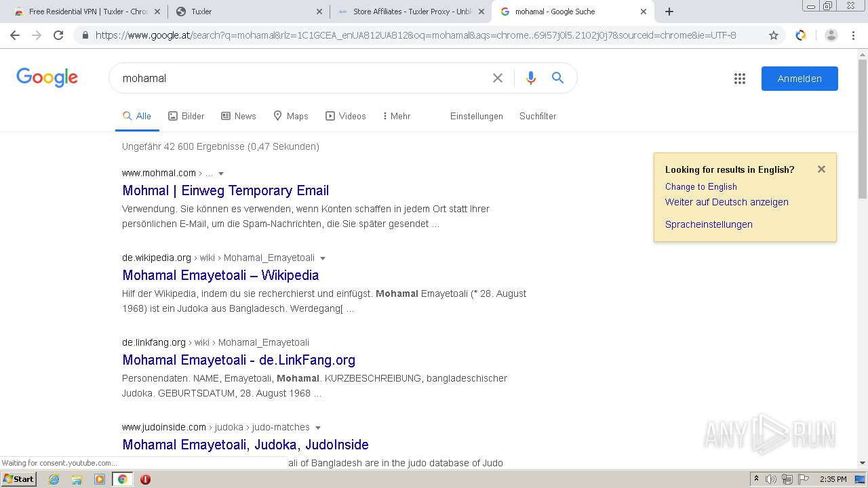This screenshot has height=488, width=868.
Task: Open the Chrome profile avatar
Action: (831, 35)
